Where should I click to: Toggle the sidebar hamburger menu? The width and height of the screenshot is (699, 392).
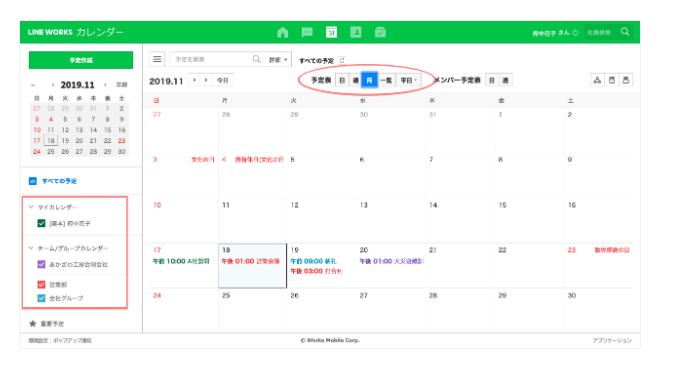[x=157, y=59]
